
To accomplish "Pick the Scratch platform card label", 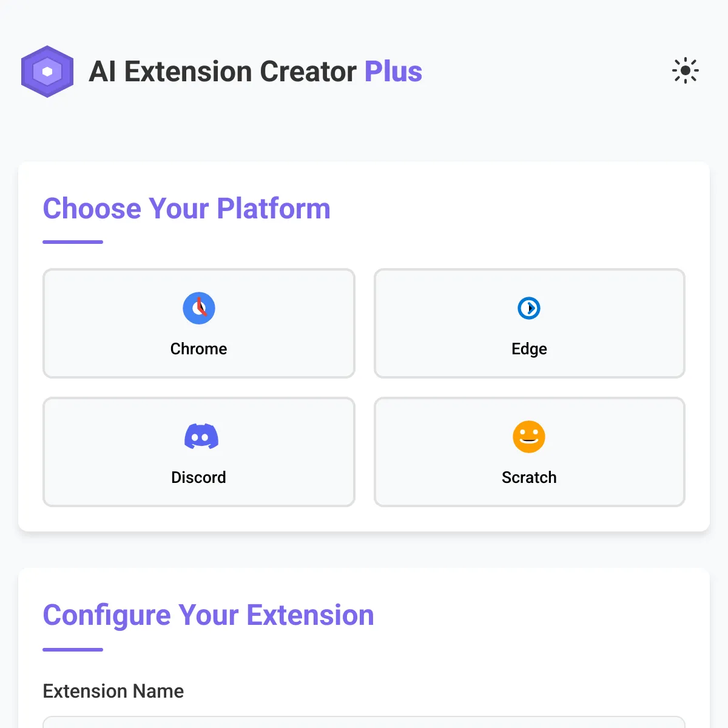I will coord(529,477).
